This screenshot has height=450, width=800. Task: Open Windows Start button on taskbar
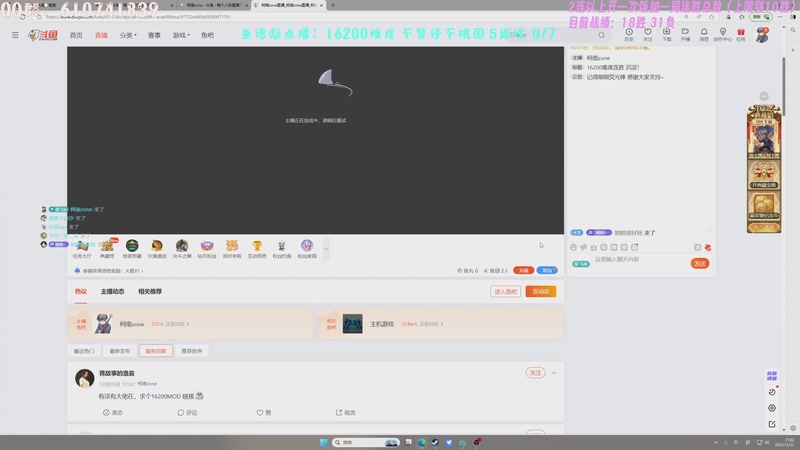[x=323, y=442]
